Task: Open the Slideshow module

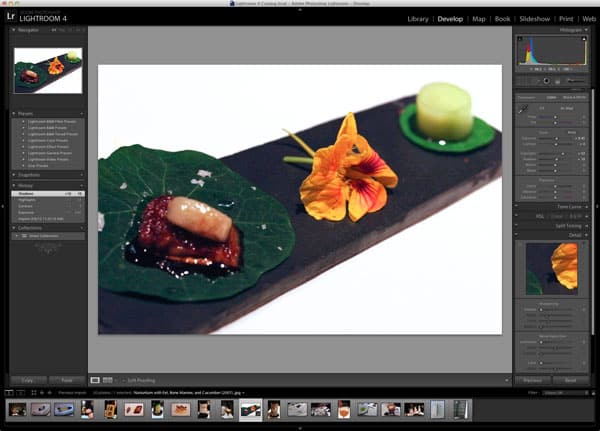Action: [x=535, y=18]
